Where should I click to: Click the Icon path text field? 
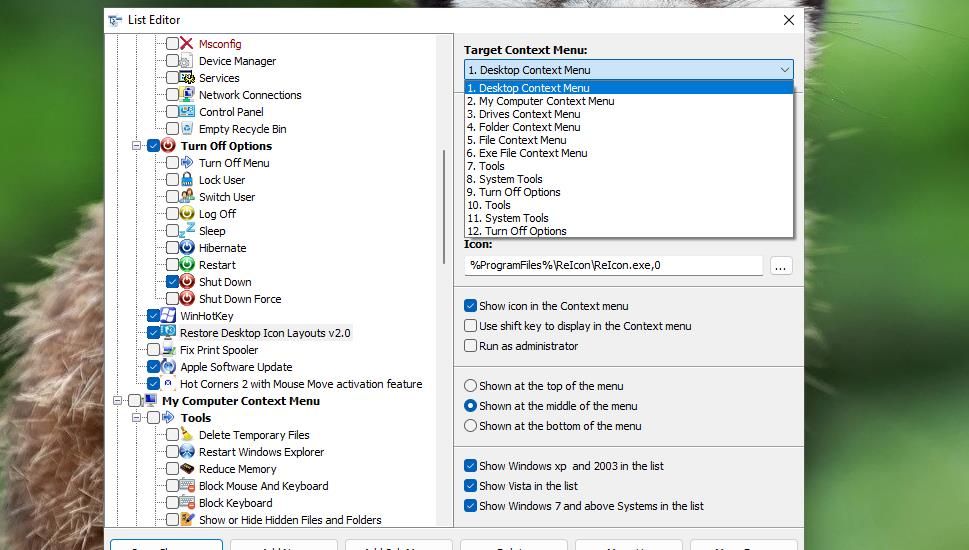point(613,265)
